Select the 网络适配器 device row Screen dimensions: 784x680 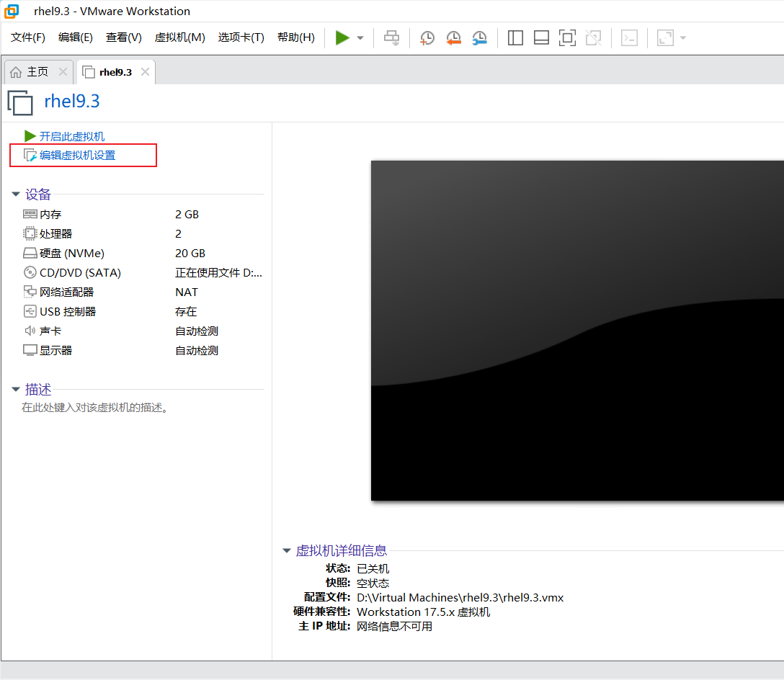(x=142, y=292)
